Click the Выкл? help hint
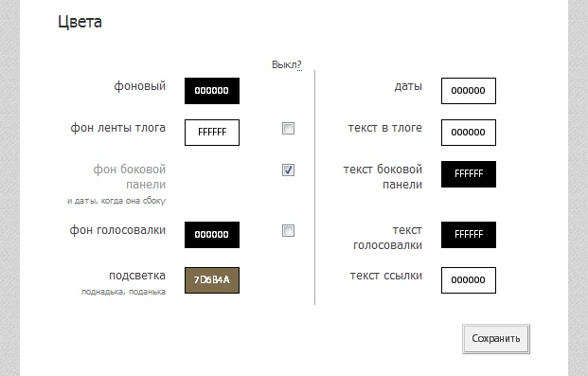The width and height of the screenshot is (588, 376). (287, 65)
